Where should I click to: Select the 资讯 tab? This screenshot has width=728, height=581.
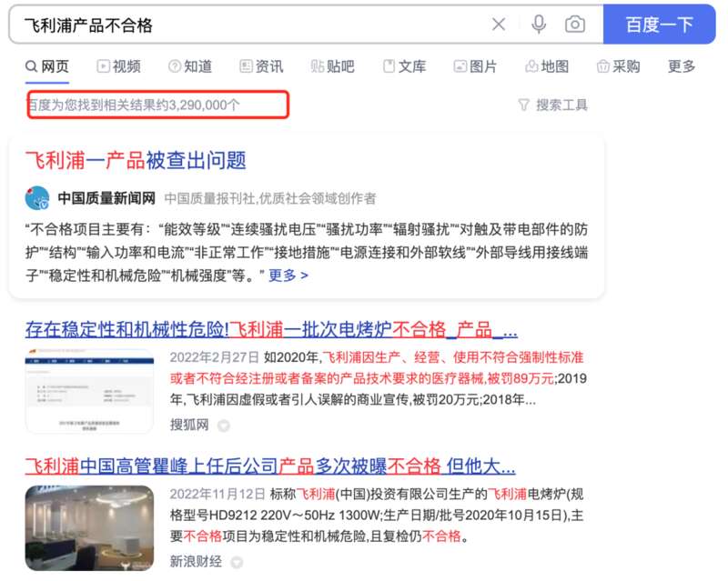[261, 66]
